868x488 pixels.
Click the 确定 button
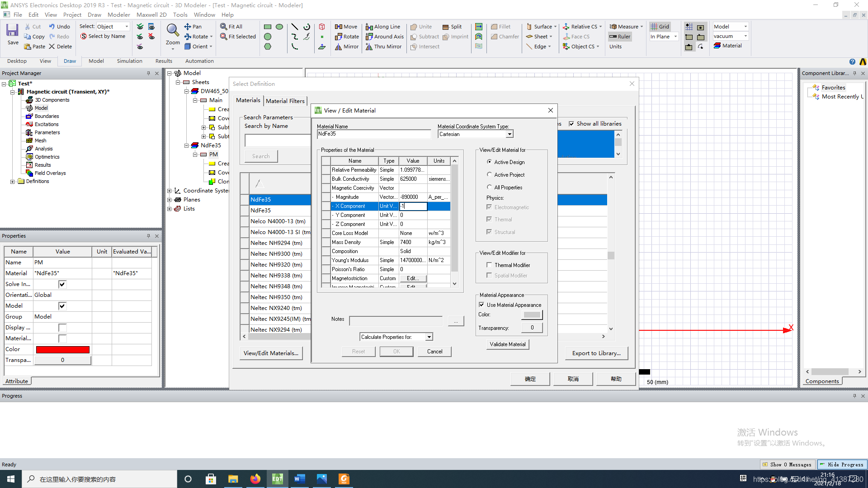[x=530, y=379]
